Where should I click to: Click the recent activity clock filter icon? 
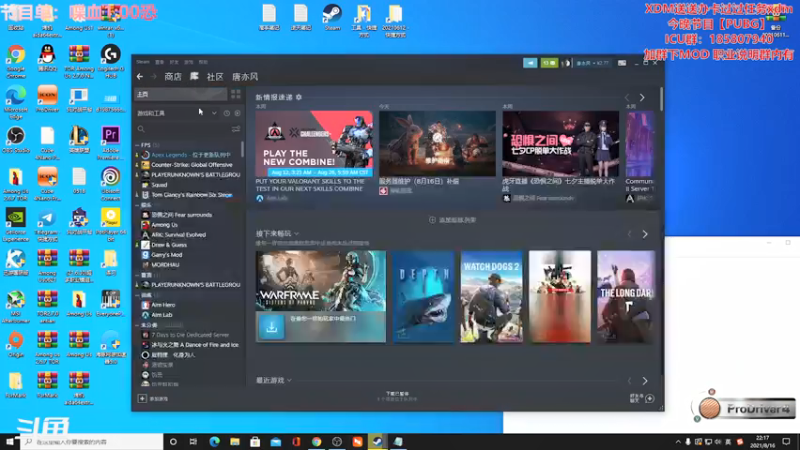click(x=227, y=113)
